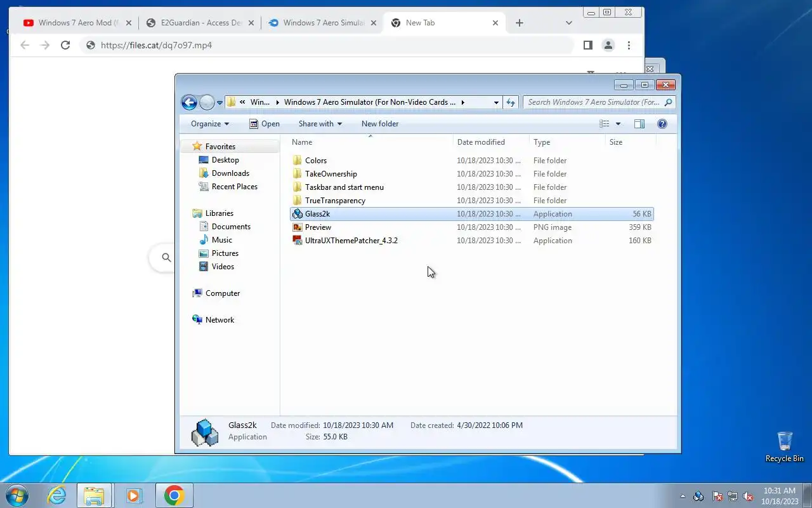The image size is (812, 508).
Task: Open Windows Media Player from taskbar
Action: pyautogui.click(x=134, y=495)
